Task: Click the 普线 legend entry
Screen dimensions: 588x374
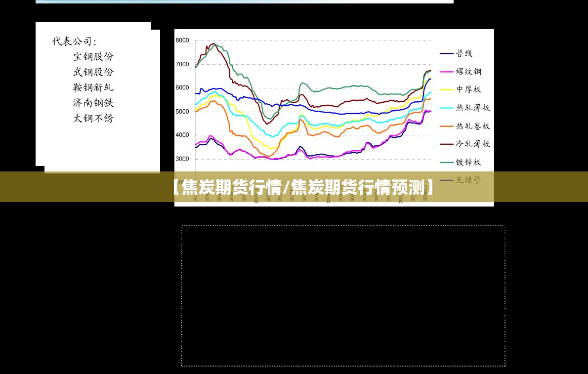Action: (x=456, y=53)
